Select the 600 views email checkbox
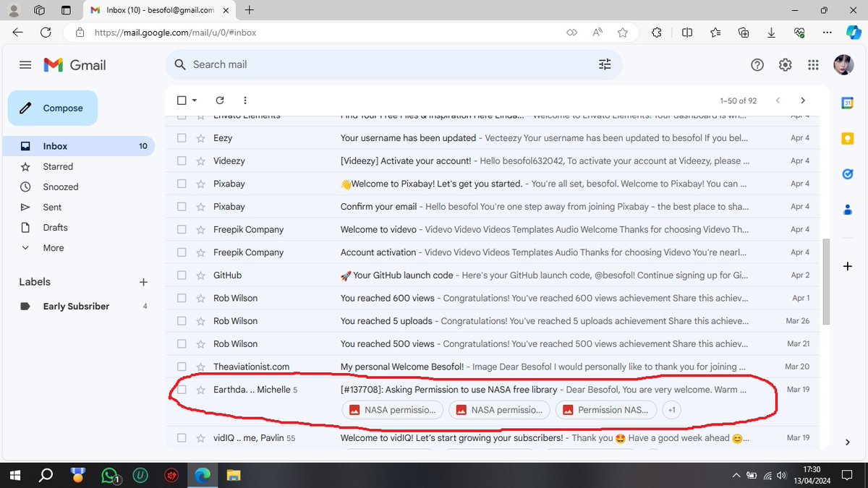This screenshot has height=488, width=868. point(182,298)
